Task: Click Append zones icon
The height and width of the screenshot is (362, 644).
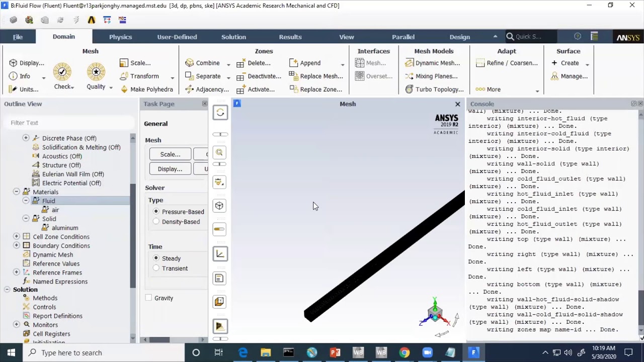Action: (x=294, y=63)
